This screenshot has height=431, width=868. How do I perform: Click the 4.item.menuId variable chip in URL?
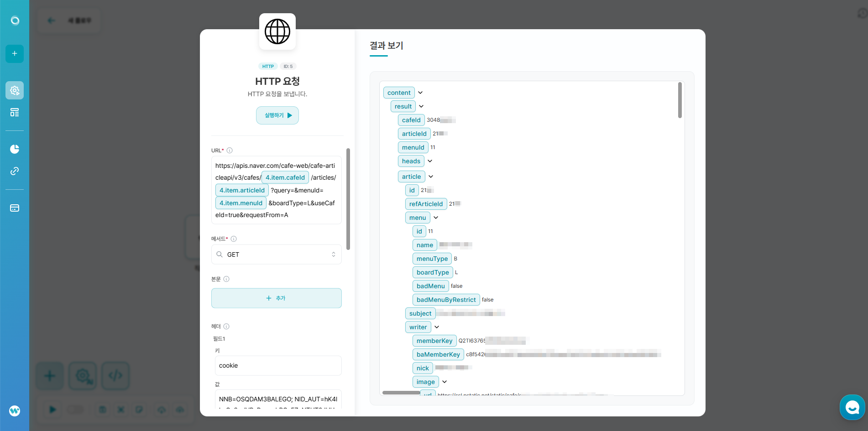click(241, 203)
